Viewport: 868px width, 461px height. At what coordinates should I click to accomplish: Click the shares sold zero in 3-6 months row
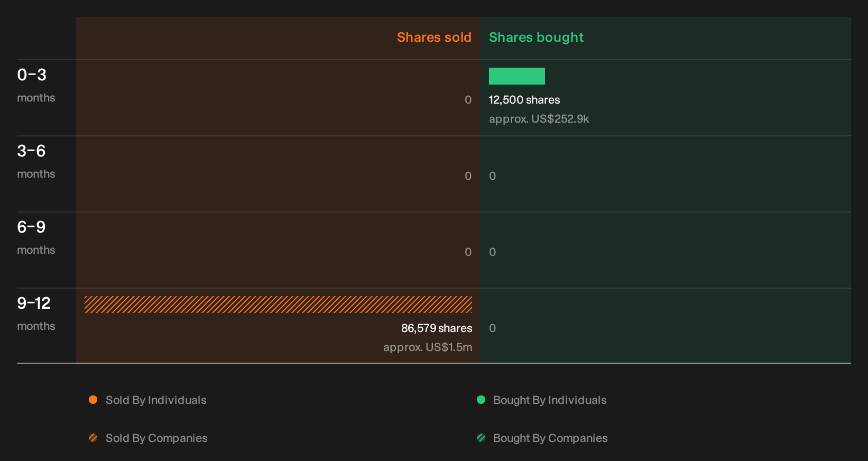468,176
